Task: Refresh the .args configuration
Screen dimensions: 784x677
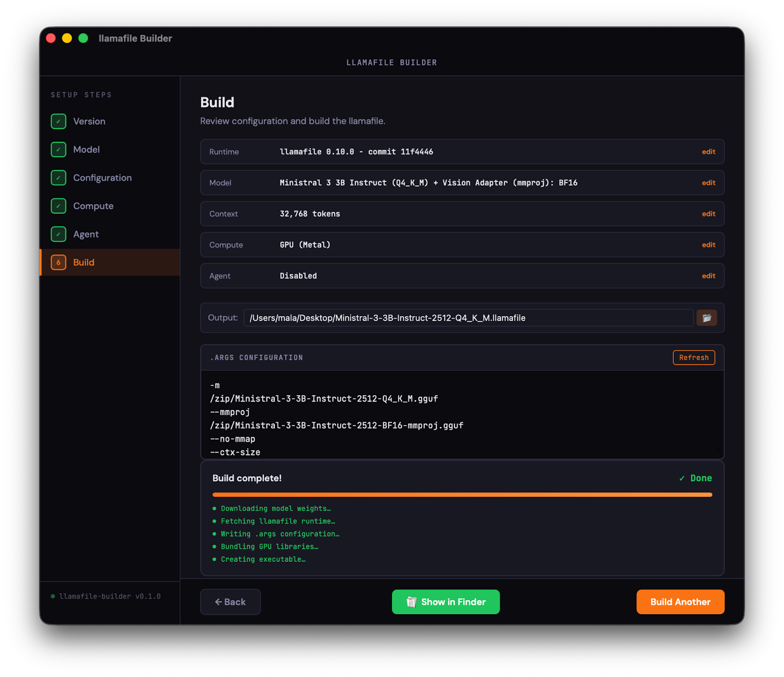Action: pyautogui.click(x=693, y=358)
